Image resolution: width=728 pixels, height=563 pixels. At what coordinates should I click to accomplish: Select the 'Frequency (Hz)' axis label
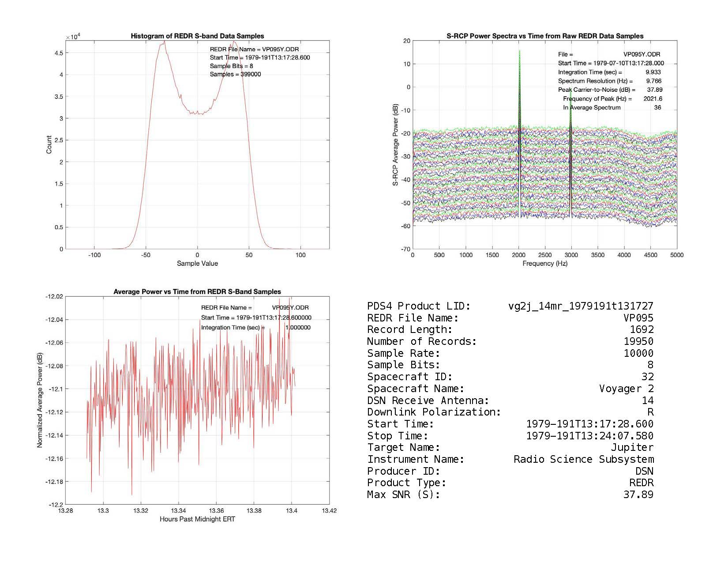pyautogui.click(x=545, y=264)
